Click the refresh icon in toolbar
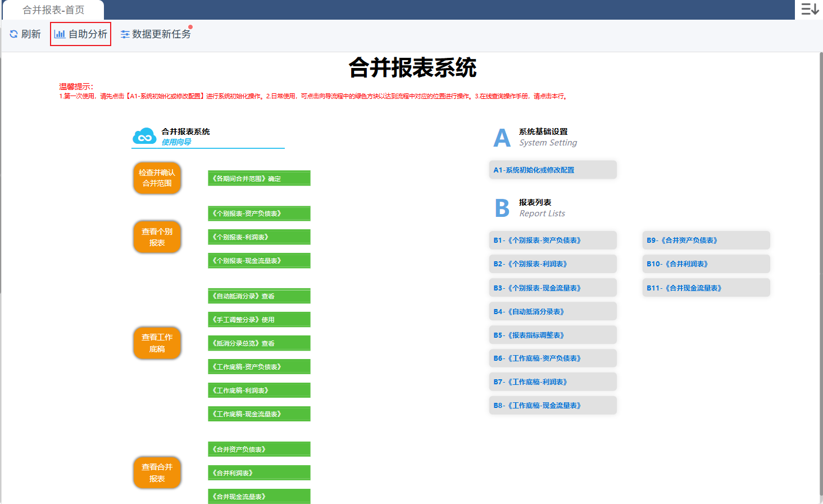Image resolution: width=823 pixels, height=504 pixels. click(13, 34)
